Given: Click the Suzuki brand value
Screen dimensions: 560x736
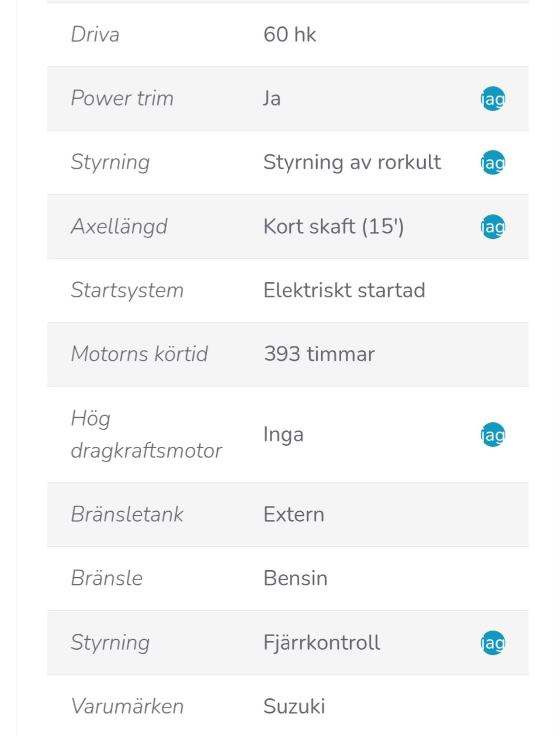Looking at the screenshot, I should coord(294,706).
